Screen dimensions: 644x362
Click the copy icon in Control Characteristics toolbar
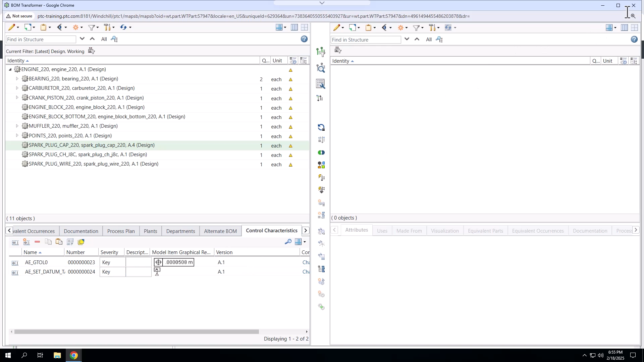48,242
